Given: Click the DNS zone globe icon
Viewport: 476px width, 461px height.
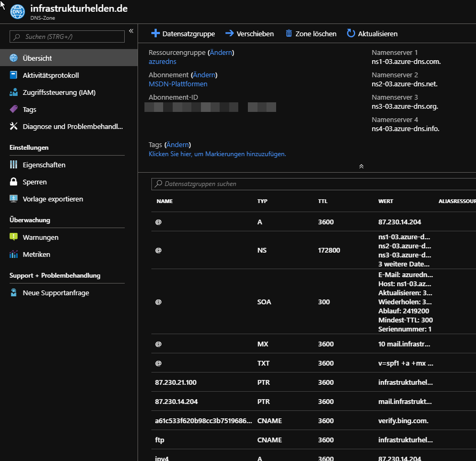Looking at the screenshot, I should point(17,12).
